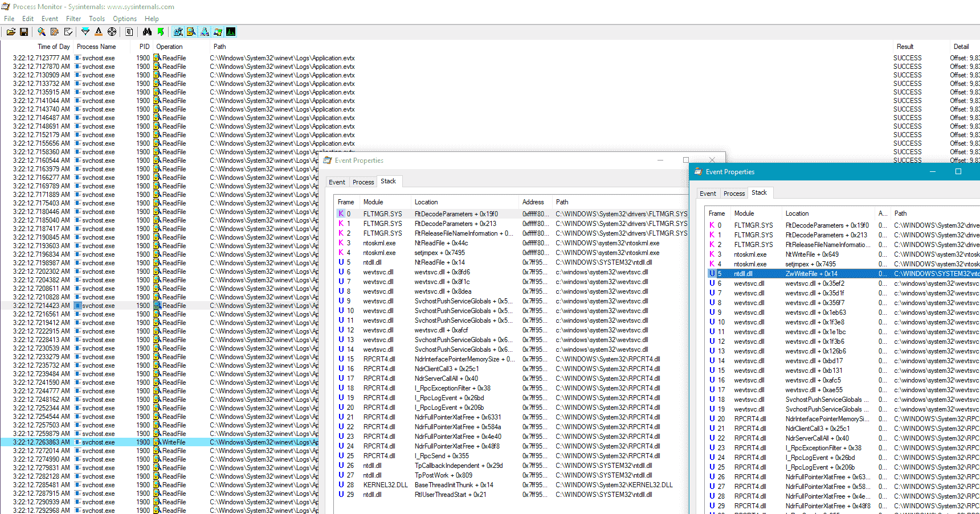The height and width of the screenshot is (514, 980).
Task: Click Location column header in front stack window
Action: 828,213
